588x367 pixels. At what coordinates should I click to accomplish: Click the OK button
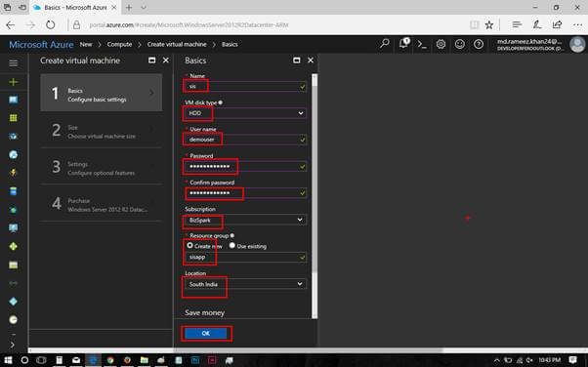[x=206, y=333]
